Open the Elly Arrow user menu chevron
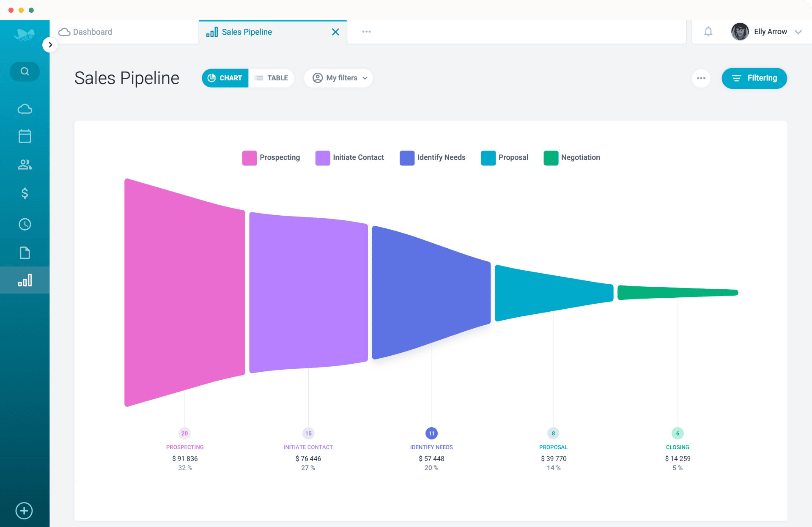 [x=798, y=32]
